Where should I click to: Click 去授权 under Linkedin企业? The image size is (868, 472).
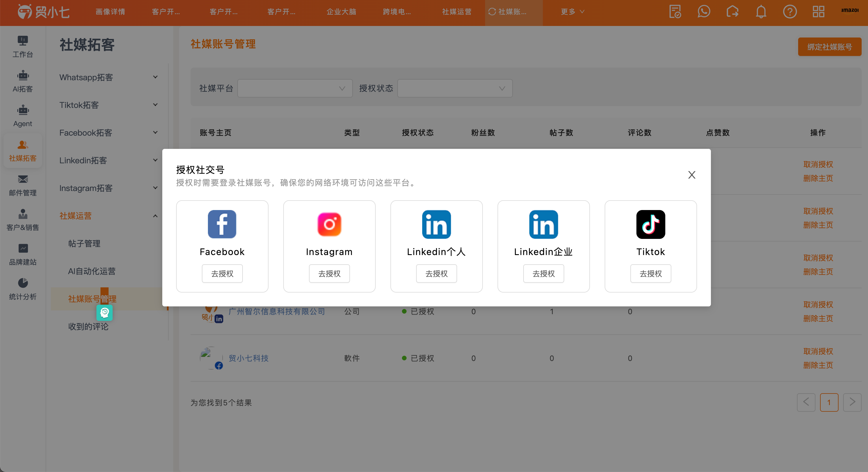(x=543, y=274)
